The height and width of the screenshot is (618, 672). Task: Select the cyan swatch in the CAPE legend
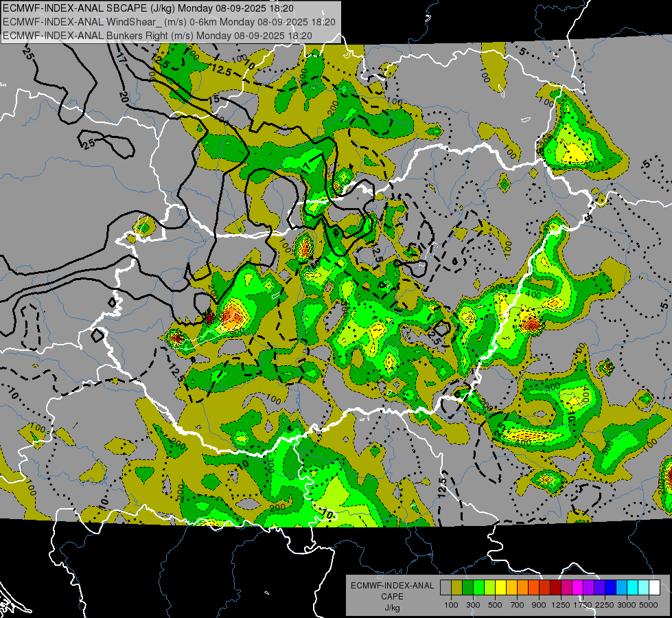click(633, 588)
